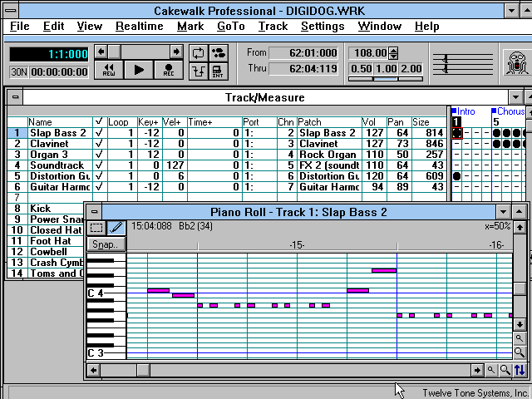The width and height of the screenshot is (532, 399).
Task: Open the Piano Roll window control menu box
Action: [94, 212]
